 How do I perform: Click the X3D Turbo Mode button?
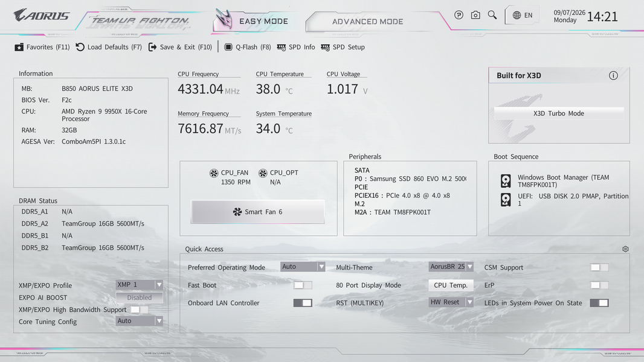tap(559, 113)
